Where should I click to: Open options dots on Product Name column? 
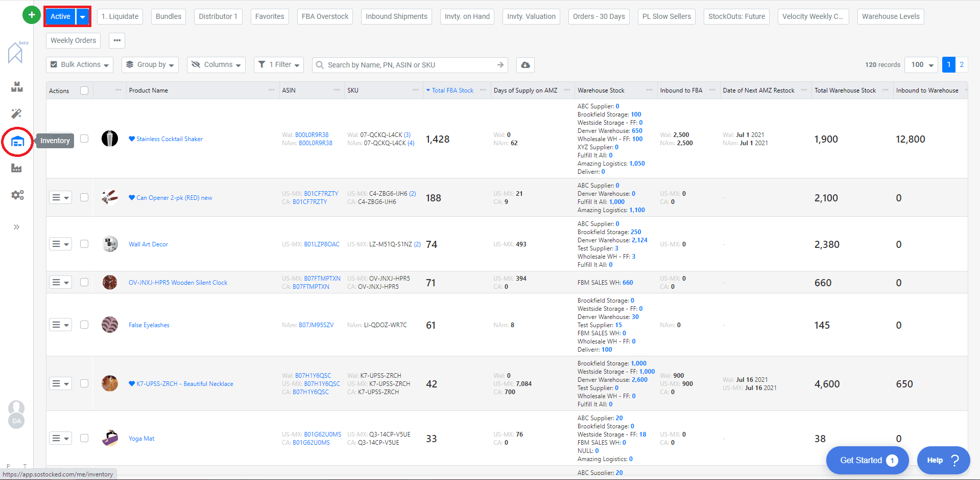[272, 90]
